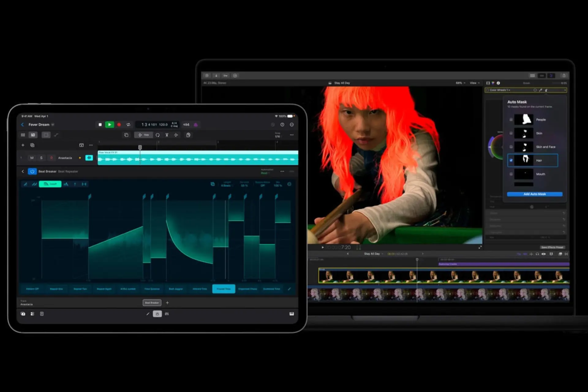Screen dimensions: 588x392
Task: Expand the Color Wheels 1 dropdown
Action: [x=500, y=90]
